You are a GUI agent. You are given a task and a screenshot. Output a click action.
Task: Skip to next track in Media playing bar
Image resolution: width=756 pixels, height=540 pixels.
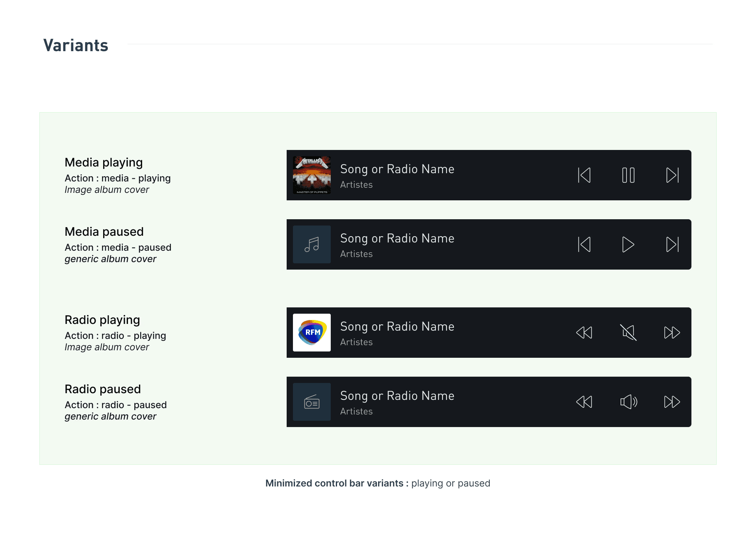pyautogui.click(x=672, y=175)
